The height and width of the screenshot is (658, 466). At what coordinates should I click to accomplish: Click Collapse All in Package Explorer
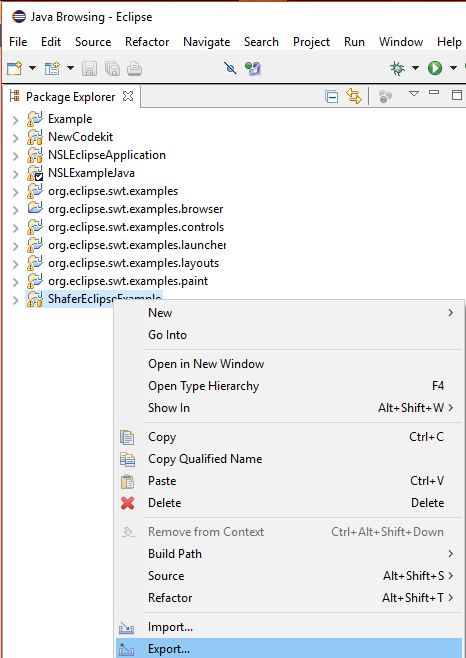332,97
